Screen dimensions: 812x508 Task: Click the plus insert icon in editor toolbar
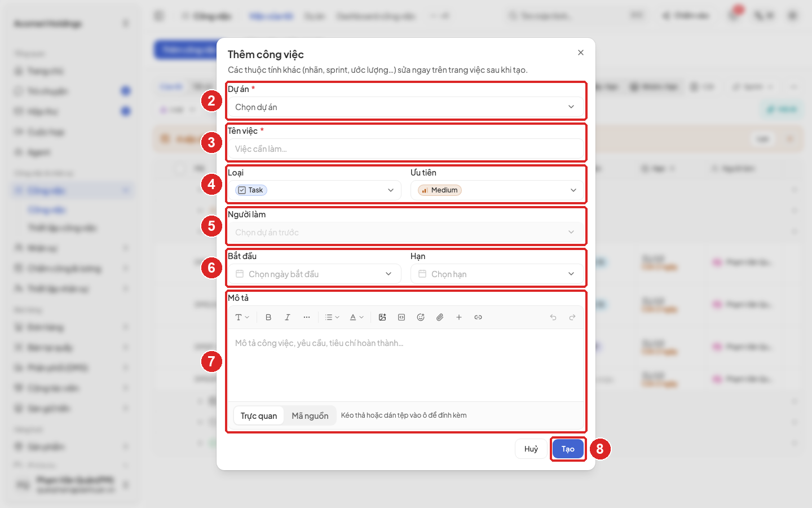tap(459, 317)
